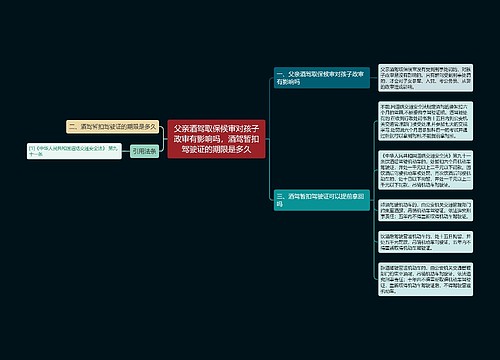The height and width of the screenshot is (360, 500).
Task: Select leaf note under branch 一 about 父亲酒驾取保候审
Action: [x=426, y=78]
